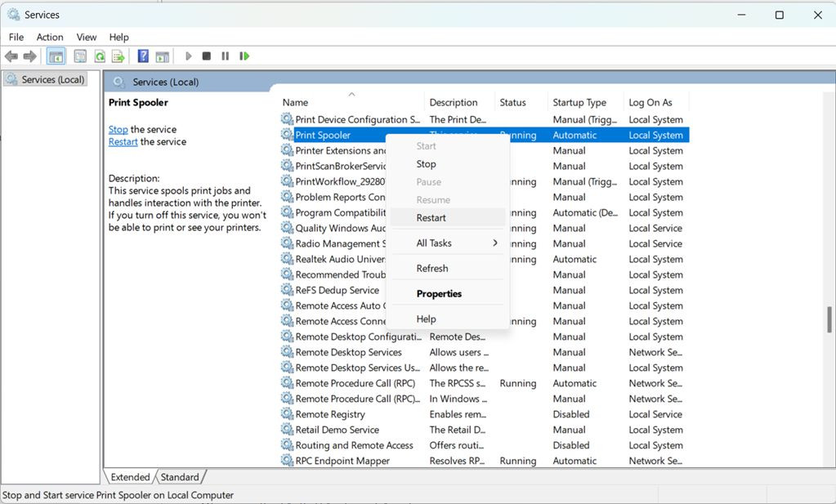Sort by the Description column header
This screenshot has height=504, width=836.
pos(460,102)
